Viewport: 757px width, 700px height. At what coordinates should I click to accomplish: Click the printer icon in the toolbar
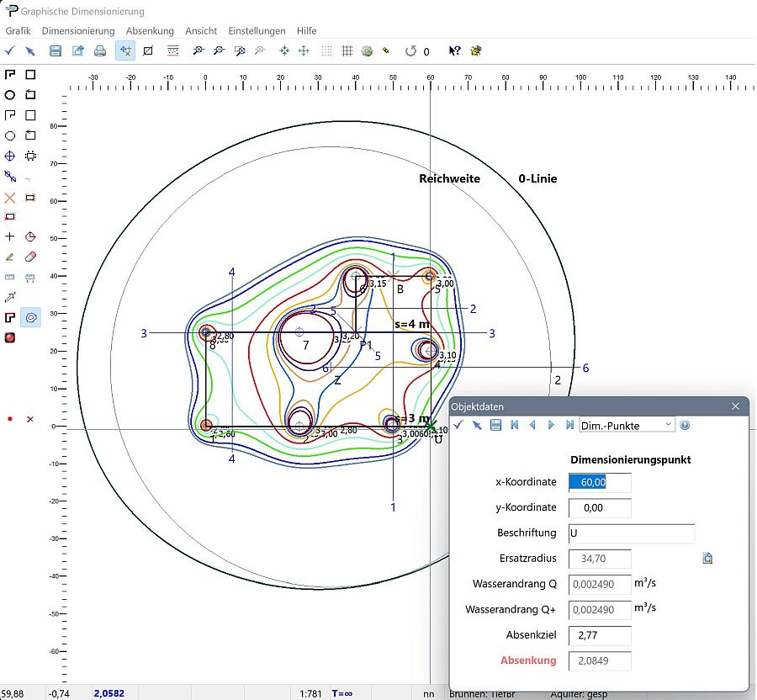(x=100, y=51)
